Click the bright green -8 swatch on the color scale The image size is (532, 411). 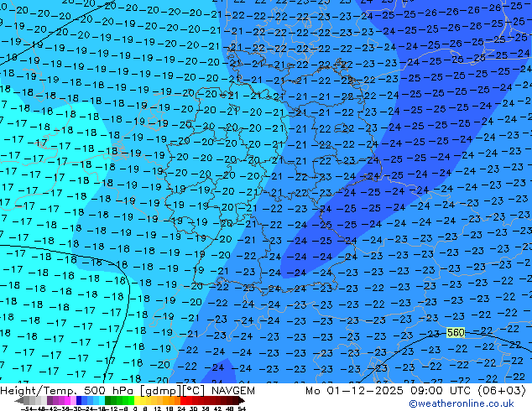[x=131, y=400]
